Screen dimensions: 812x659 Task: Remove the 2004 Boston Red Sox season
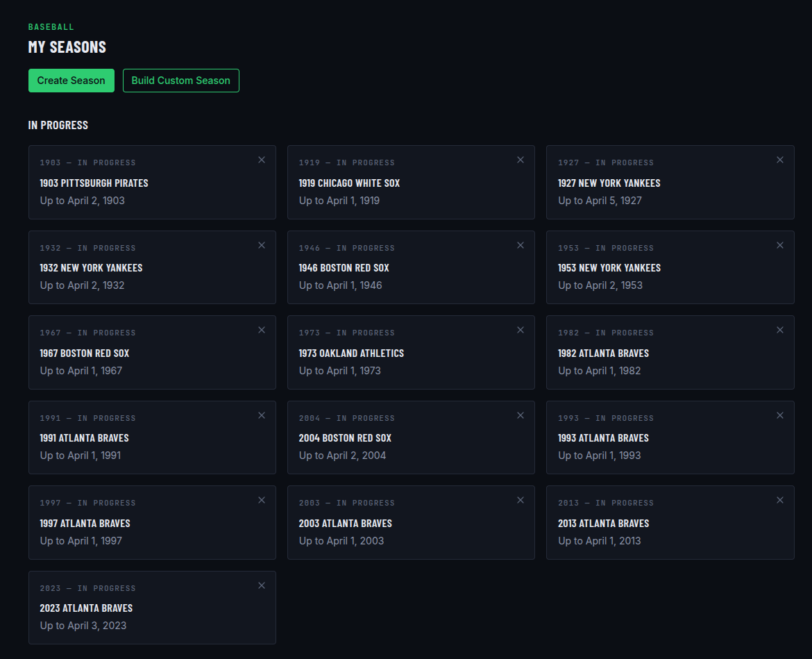521,415
